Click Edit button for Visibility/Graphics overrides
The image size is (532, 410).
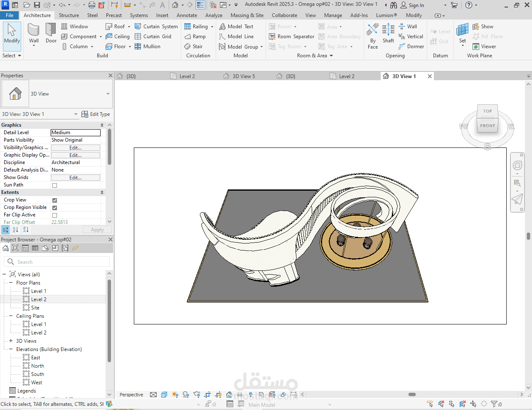(x=75, y=148)
